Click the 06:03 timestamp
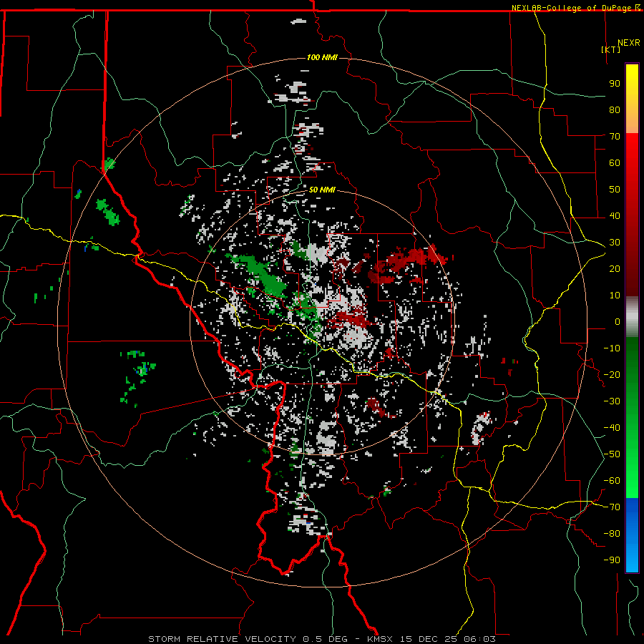Image resolution: width=644 pixels, height=644 pixels. 479,639
